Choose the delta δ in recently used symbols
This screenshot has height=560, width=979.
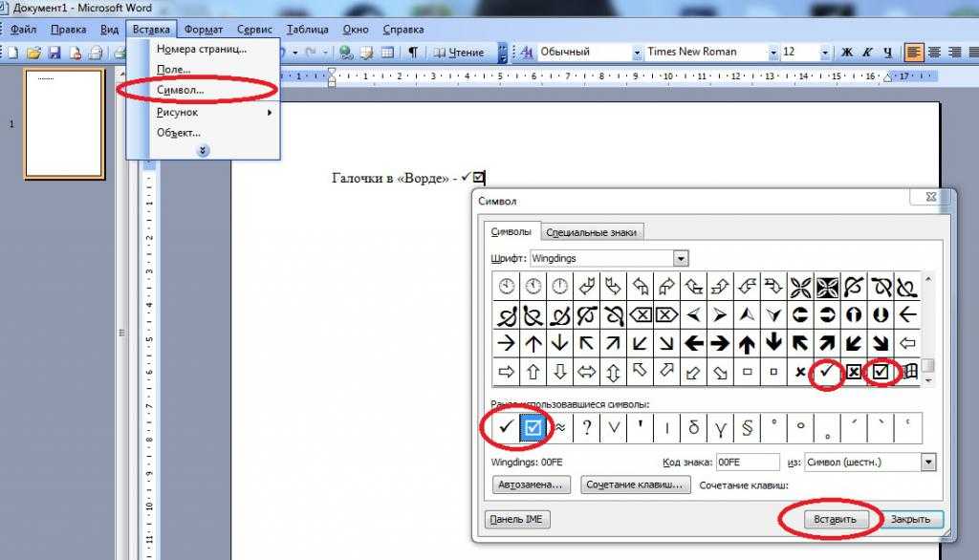tap(694, 428)
